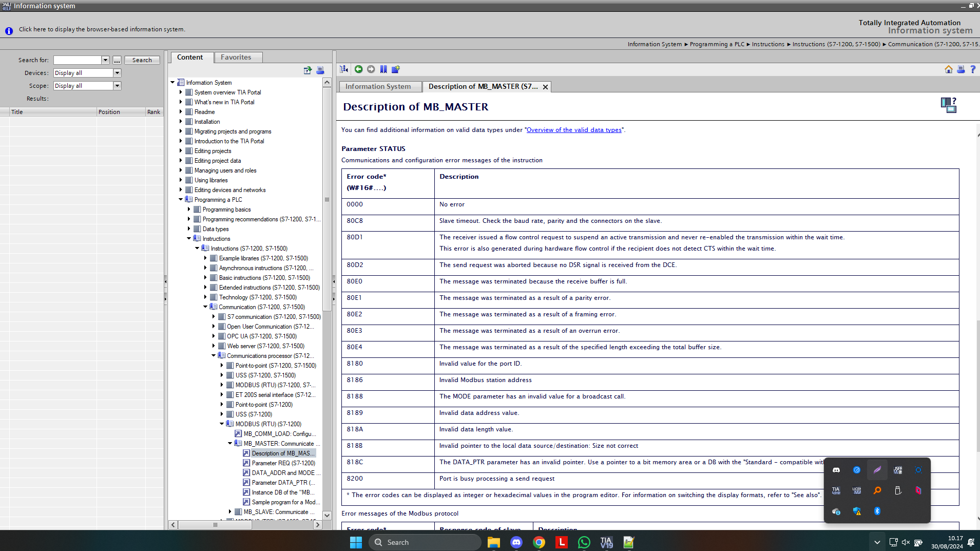Click Information System in the breadcrumb
This screenshot has height=551, width=980.
click(x=655, y=44)
